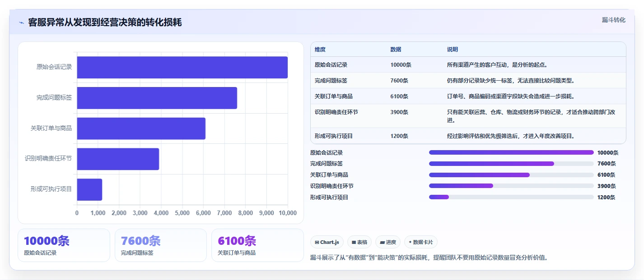Click the 3900条 cell in the table
This screenshot has width=644, height=280.
(x=399, y=112)
